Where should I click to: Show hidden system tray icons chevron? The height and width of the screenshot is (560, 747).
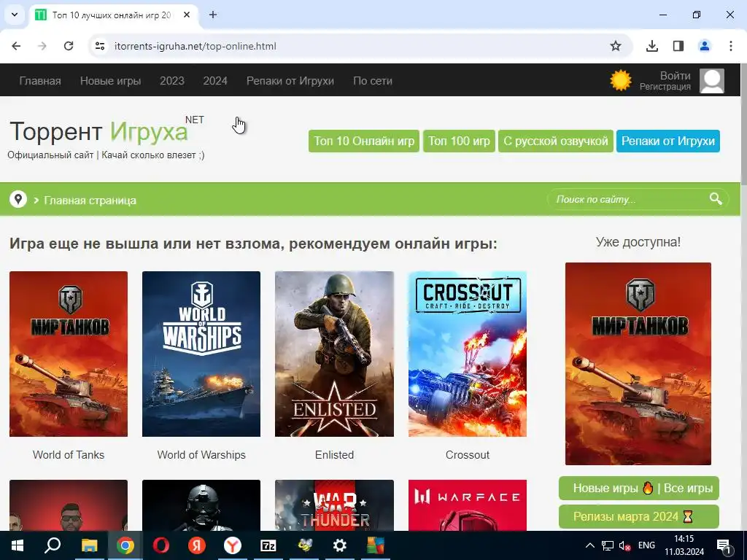(x=589, y=545)
